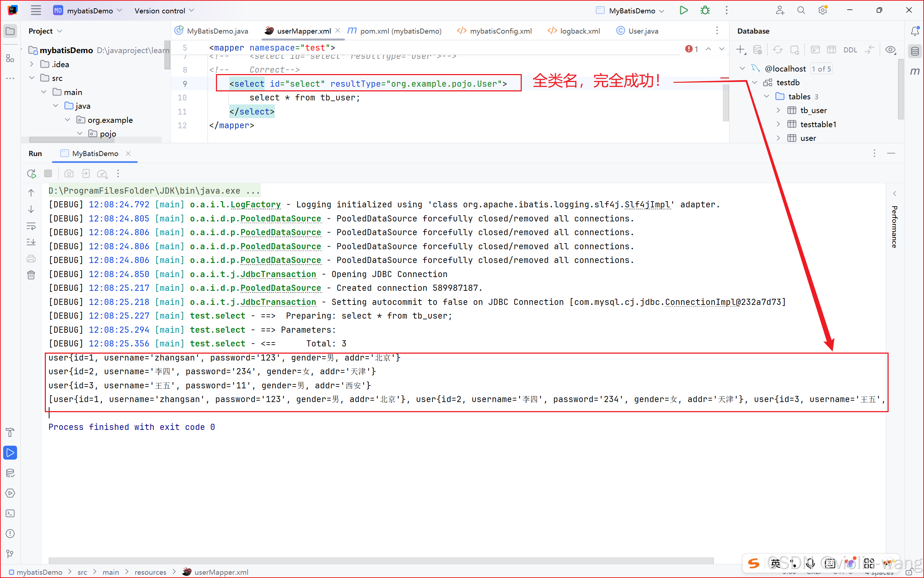Toggle database view options eye icon
The width and height of the screenshot is (924, 578).
coord(890,50)
